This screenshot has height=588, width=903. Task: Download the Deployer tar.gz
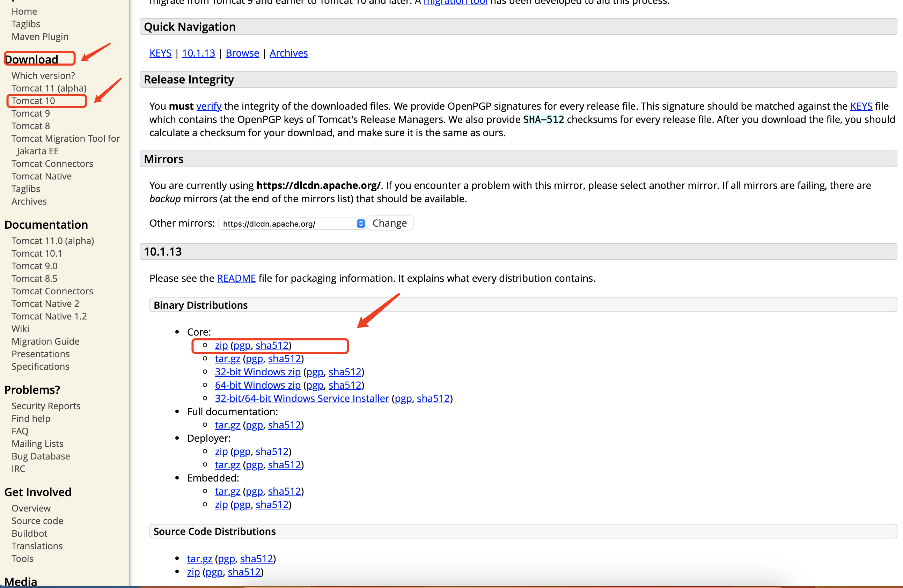(x=228, y=465)
